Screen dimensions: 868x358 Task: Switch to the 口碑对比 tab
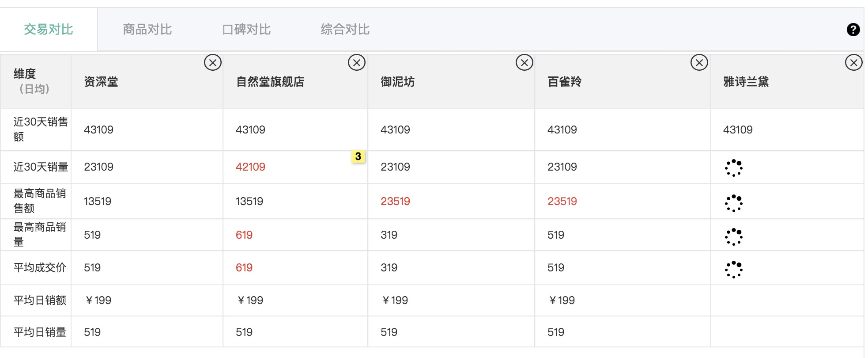pos(246,30)
